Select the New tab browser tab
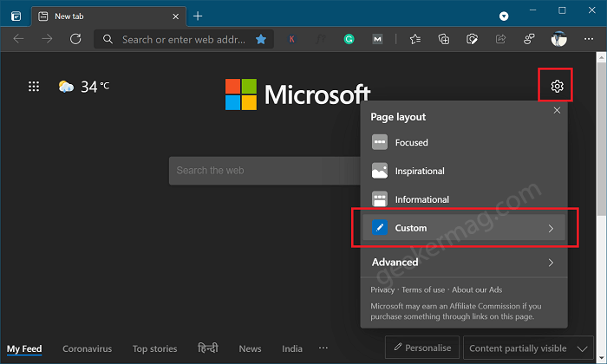607x364 pixels. (x=108, y=16)
